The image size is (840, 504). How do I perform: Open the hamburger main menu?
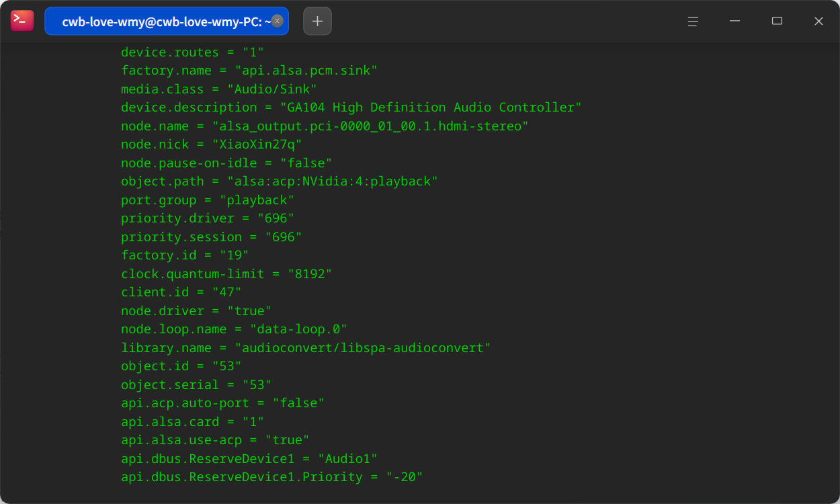click(693, 21)
